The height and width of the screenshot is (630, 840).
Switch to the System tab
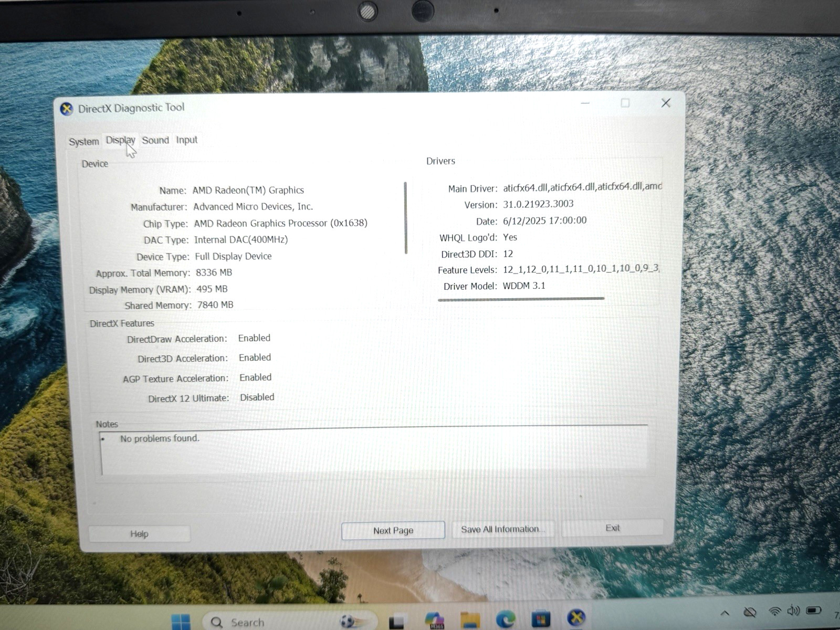83,142
